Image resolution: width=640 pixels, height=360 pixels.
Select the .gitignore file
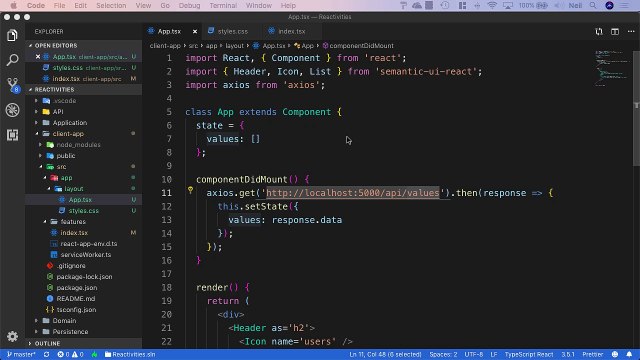coord(71,266)
